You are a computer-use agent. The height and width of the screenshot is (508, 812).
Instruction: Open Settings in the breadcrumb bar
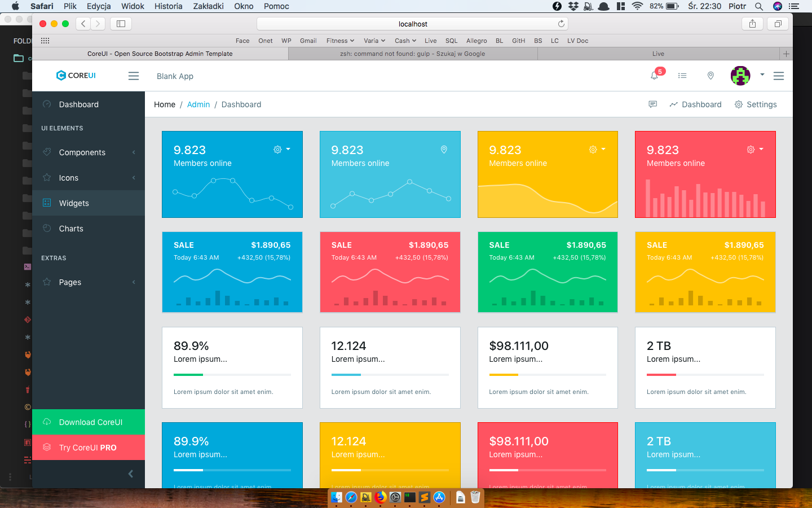tap(756, 104)
